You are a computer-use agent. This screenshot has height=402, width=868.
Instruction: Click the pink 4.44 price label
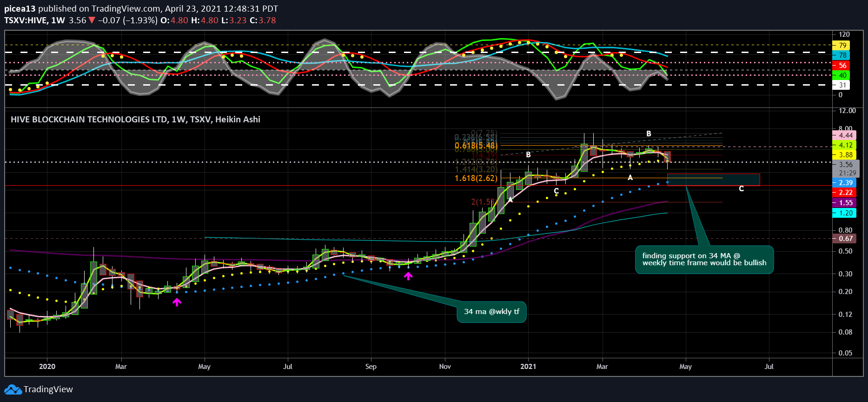tap(844, 135)
